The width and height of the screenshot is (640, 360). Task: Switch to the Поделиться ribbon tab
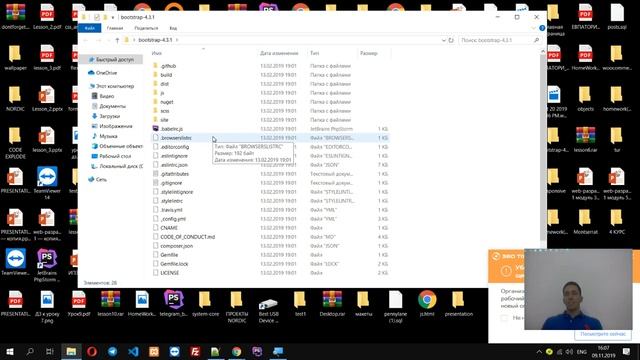point(146,28)
